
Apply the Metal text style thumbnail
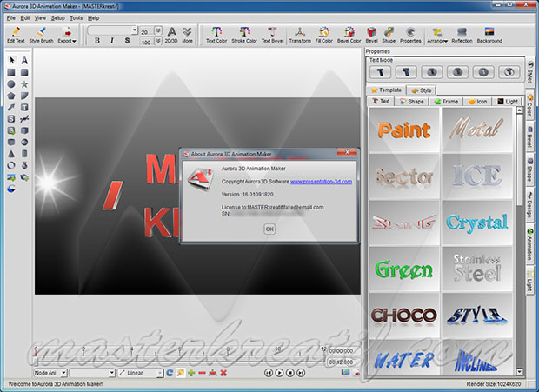[477, 130]
